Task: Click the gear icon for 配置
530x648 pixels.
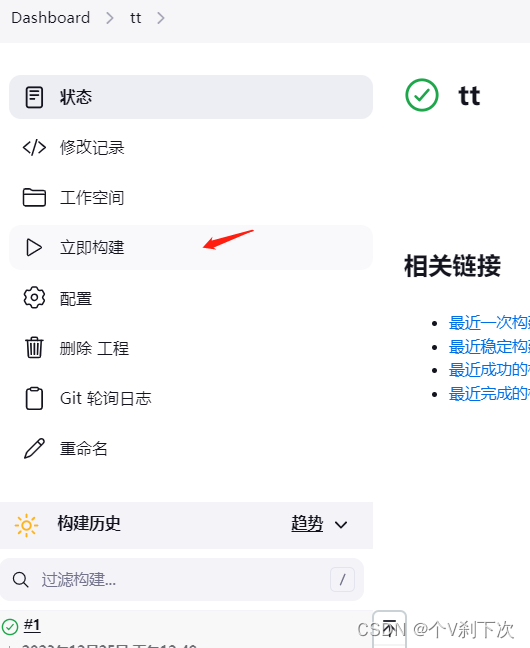Action: (34, 298)
